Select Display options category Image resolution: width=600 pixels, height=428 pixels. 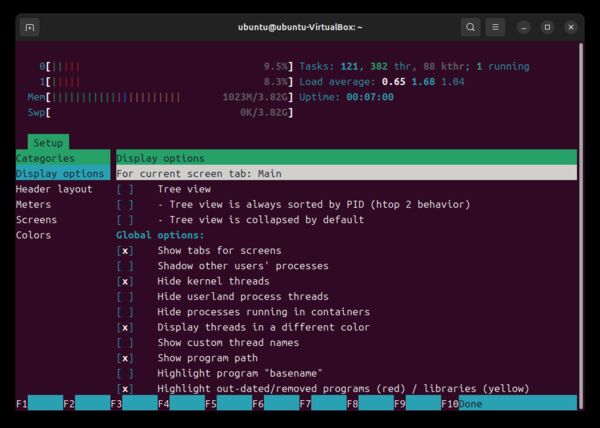click(x=63, y=174)
